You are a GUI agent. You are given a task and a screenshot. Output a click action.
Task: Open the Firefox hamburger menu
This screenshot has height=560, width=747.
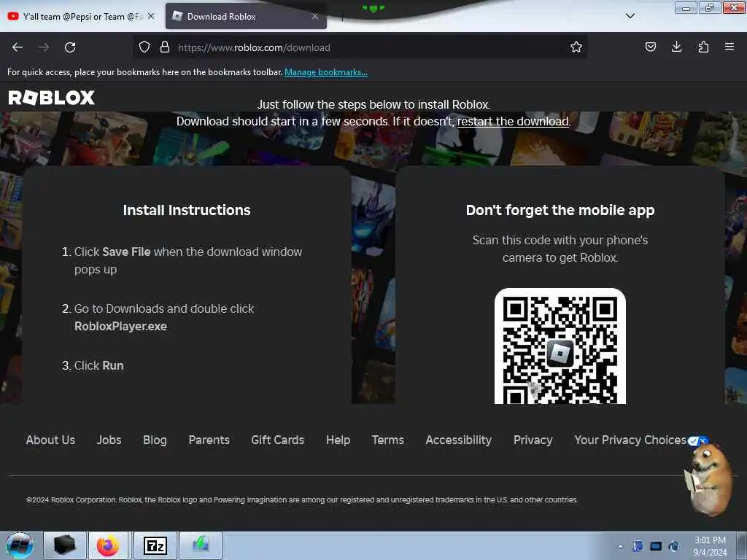(729, 47)
